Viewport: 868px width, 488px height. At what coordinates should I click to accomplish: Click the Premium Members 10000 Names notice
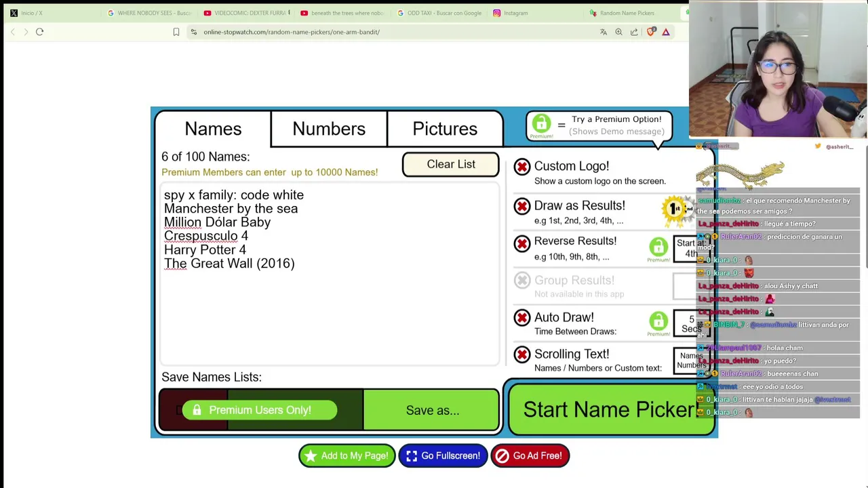click(270, 172)
